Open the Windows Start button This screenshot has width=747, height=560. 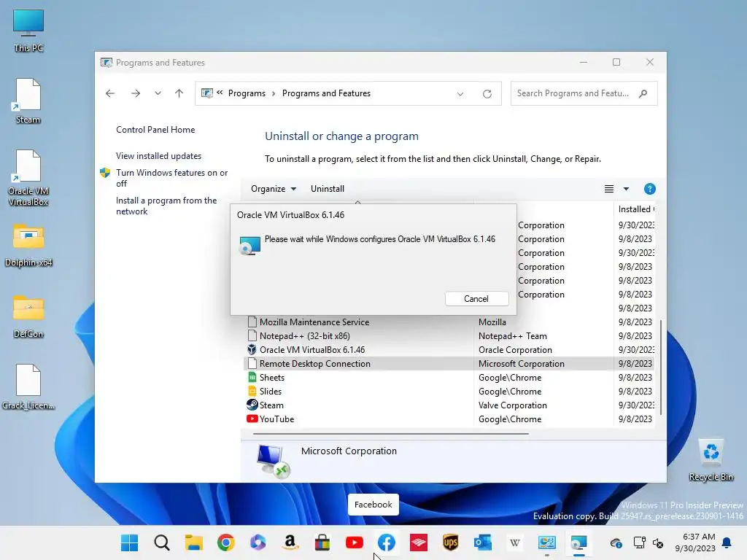pos(129,542)
